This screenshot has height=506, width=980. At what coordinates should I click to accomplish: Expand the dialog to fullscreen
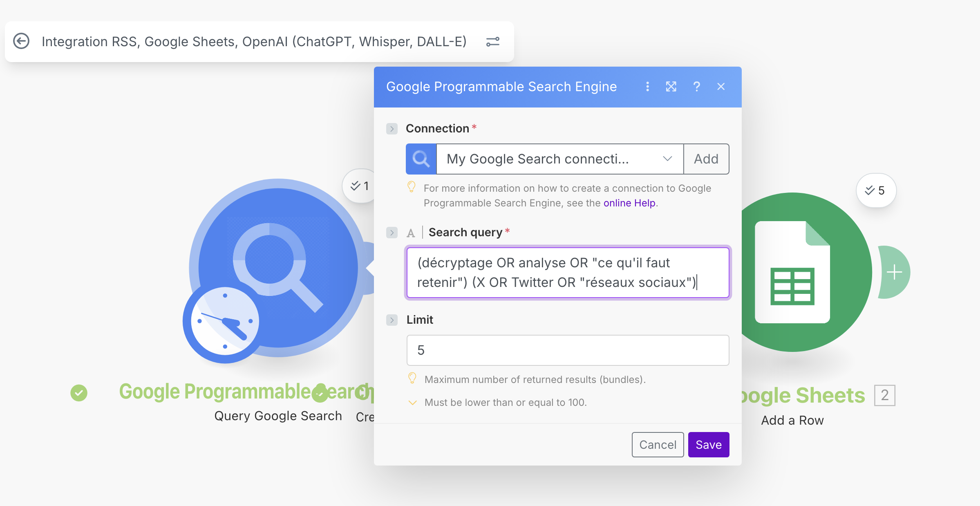[x=671, y=87]
